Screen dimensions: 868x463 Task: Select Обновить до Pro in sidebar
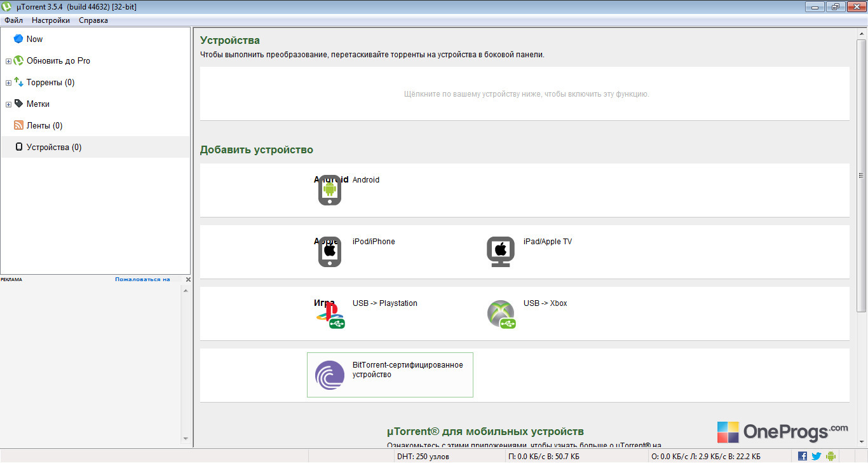(58, 60)
